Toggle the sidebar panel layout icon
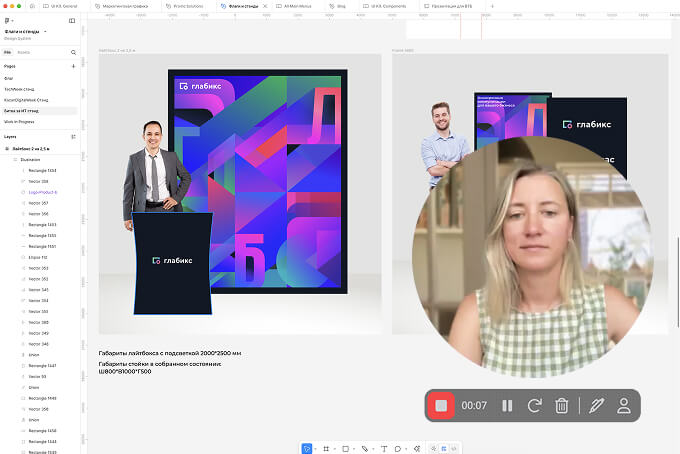The width and height of the screenshot is (680, 454). pos(72,20)
